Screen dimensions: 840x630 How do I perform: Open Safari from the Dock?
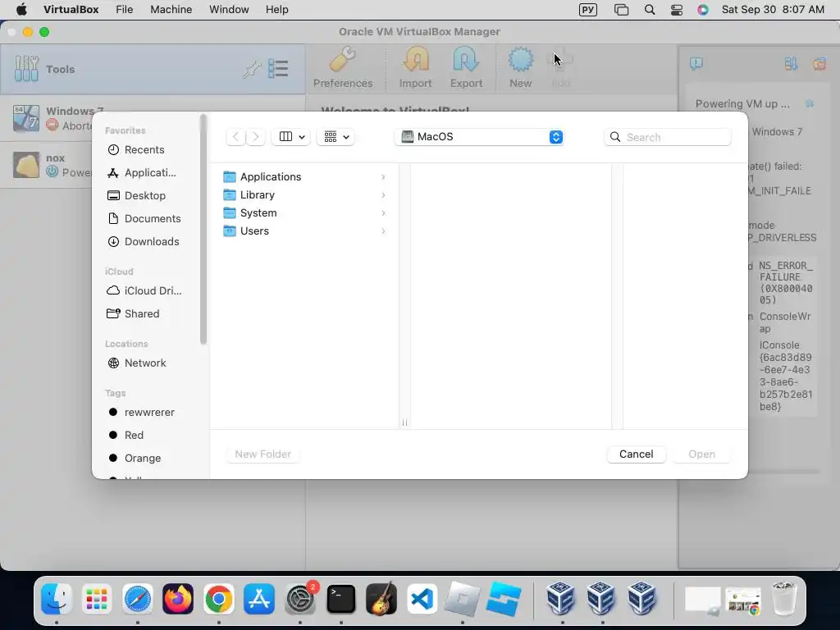138,598
